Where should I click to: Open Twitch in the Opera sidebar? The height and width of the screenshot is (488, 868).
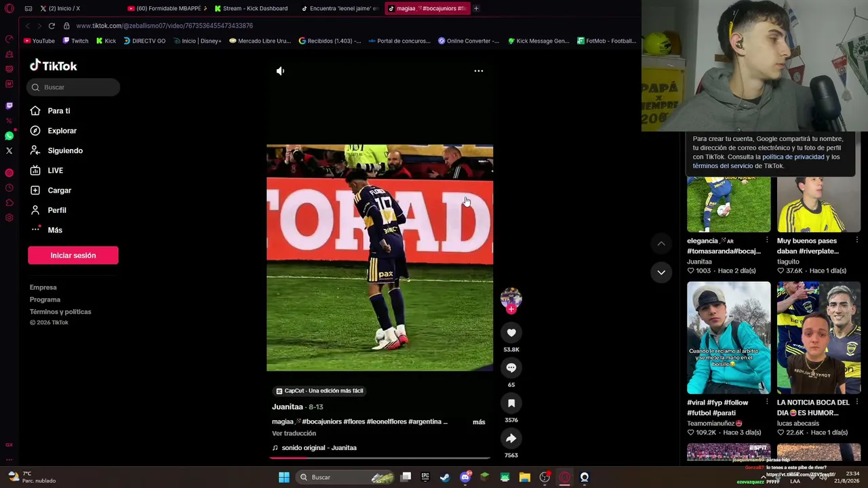(x=9, y=106)
